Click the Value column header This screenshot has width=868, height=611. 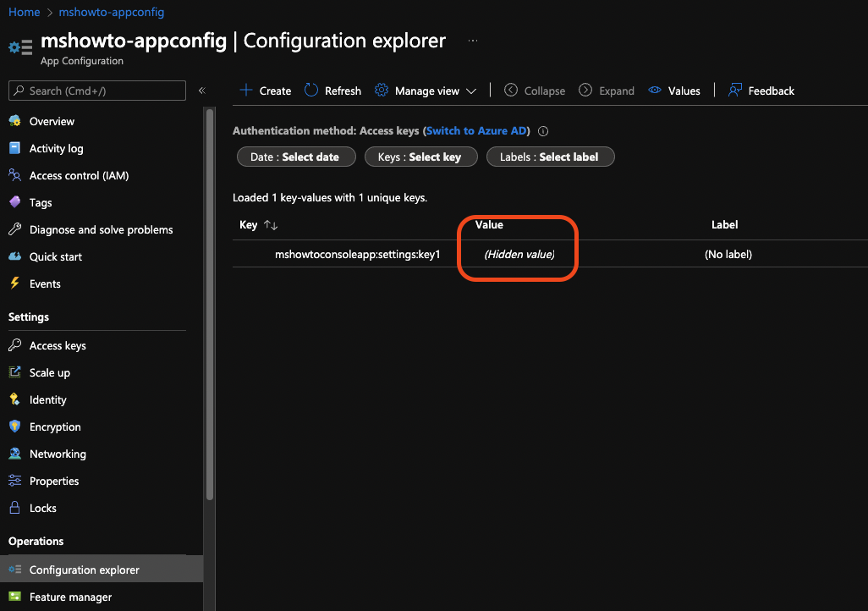[489, 224]
